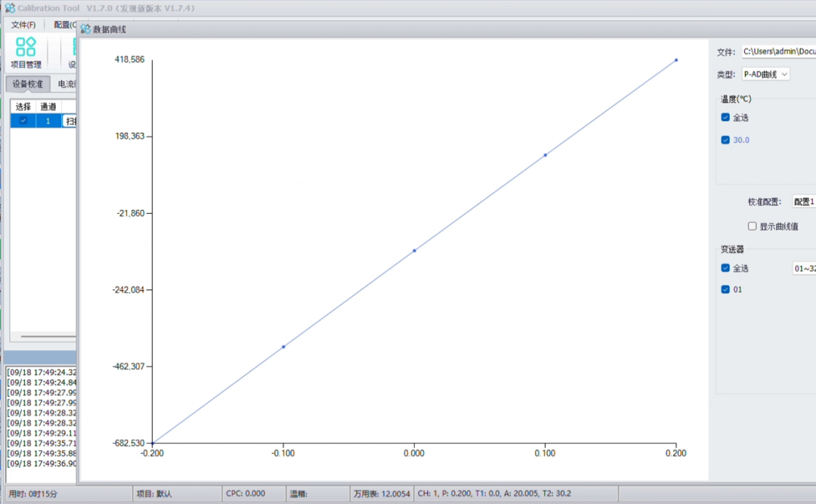Switch to the 设备校准 tab
The image size is (816, 504).
[28, 84]
